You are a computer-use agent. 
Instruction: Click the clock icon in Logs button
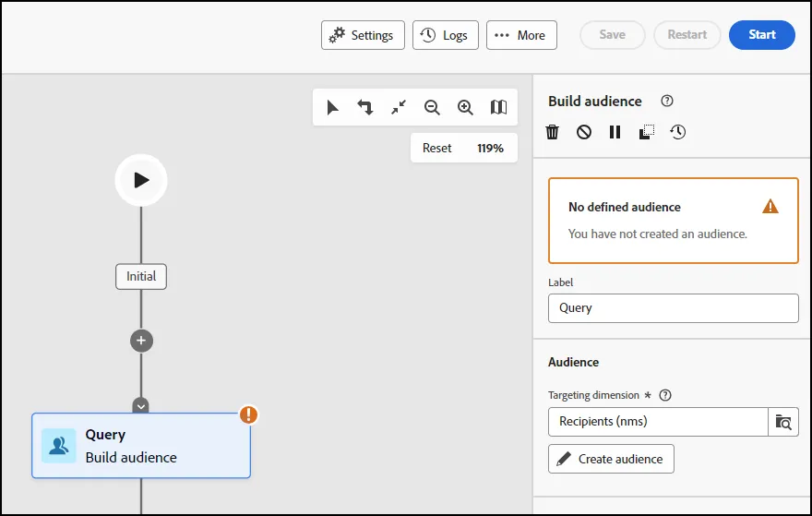pos(428,35)
